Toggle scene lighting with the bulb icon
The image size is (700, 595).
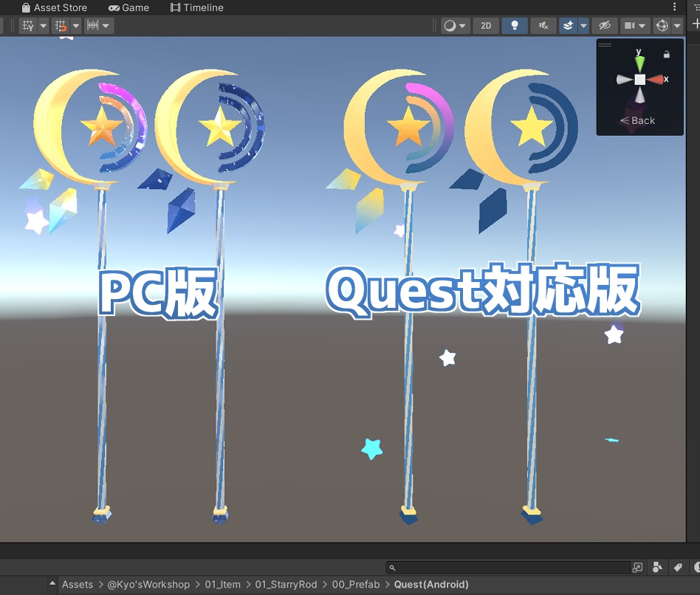click(515, 25)
